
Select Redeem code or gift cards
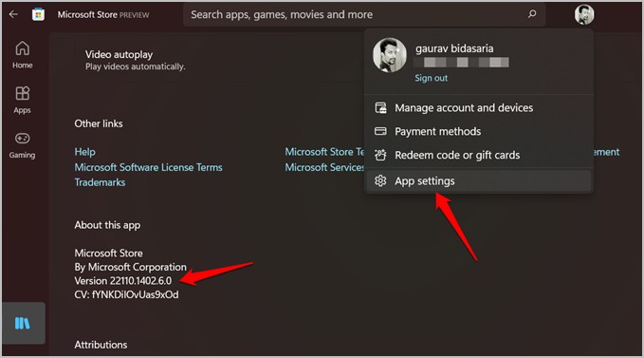coord(478,156)
